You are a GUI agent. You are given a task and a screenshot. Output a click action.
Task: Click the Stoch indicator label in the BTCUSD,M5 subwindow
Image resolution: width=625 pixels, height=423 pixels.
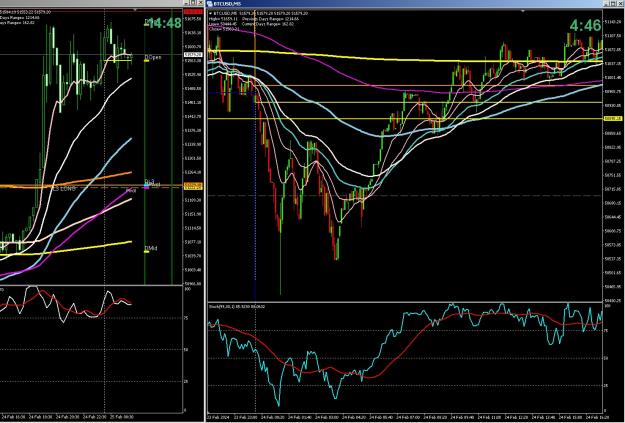(x=237, y=307)
